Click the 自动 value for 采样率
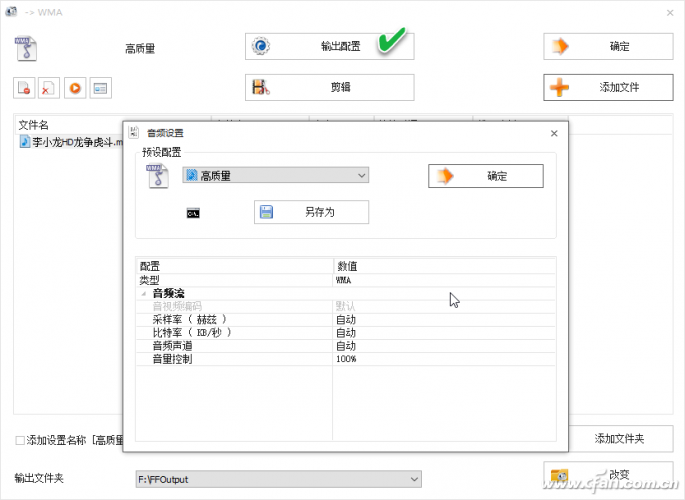685x500 pixels. [x=444, y=320]
